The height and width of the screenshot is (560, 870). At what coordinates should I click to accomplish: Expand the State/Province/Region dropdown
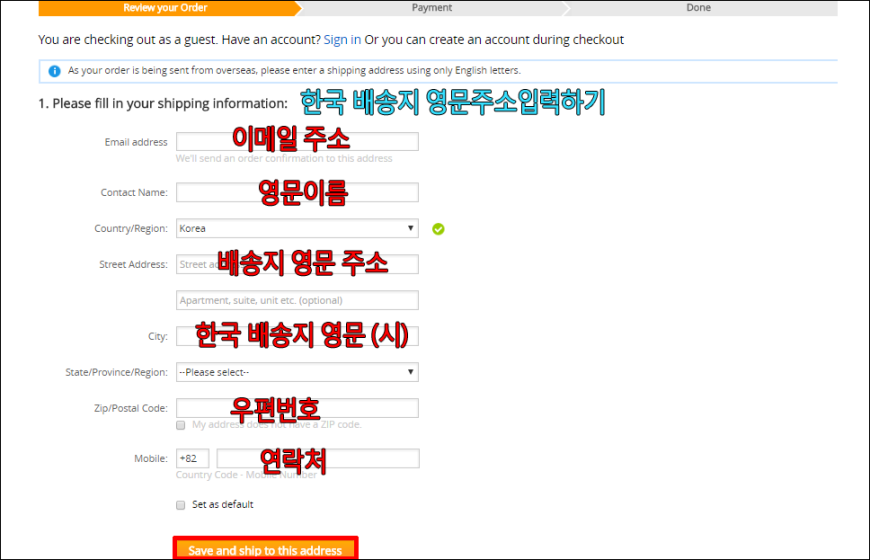coord(297,372)
